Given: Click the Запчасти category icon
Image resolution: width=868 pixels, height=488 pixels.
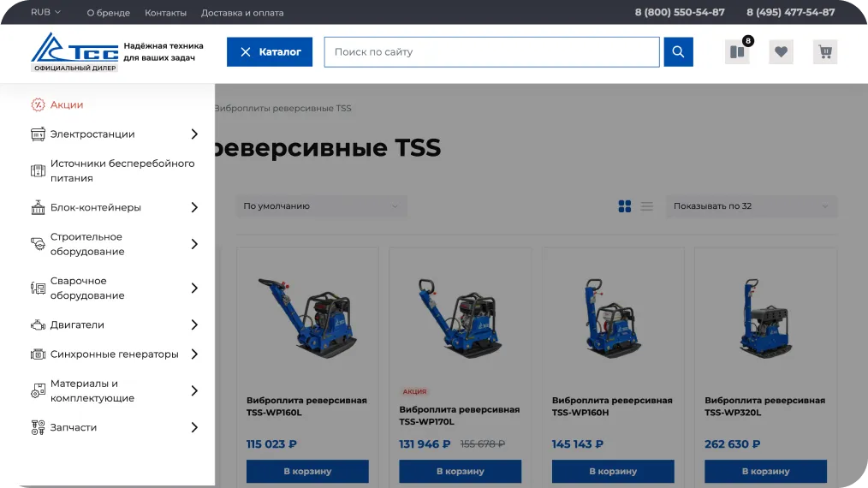Looking at the screenshot, I should tap(38, 427).
